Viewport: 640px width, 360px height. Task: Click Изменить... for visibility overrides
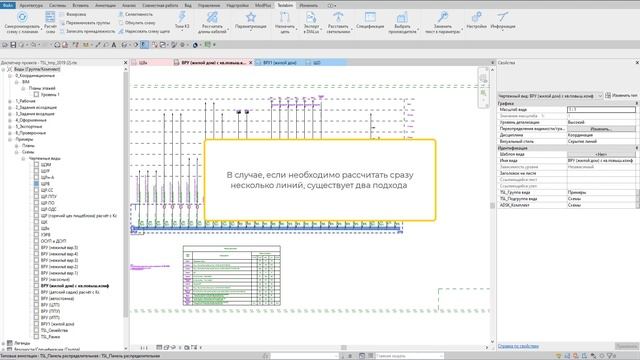601,129
